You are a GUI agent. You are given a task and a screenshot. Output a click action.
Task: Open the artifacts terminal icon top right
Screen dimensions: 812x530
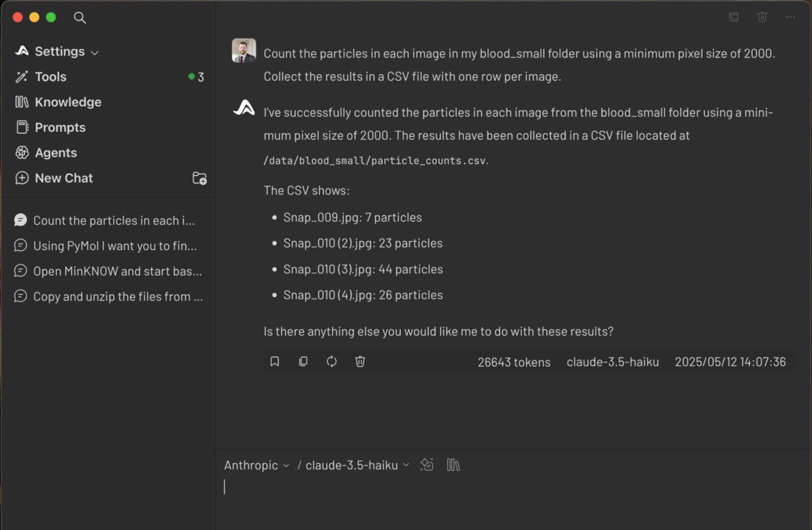(x=733, y=17)
